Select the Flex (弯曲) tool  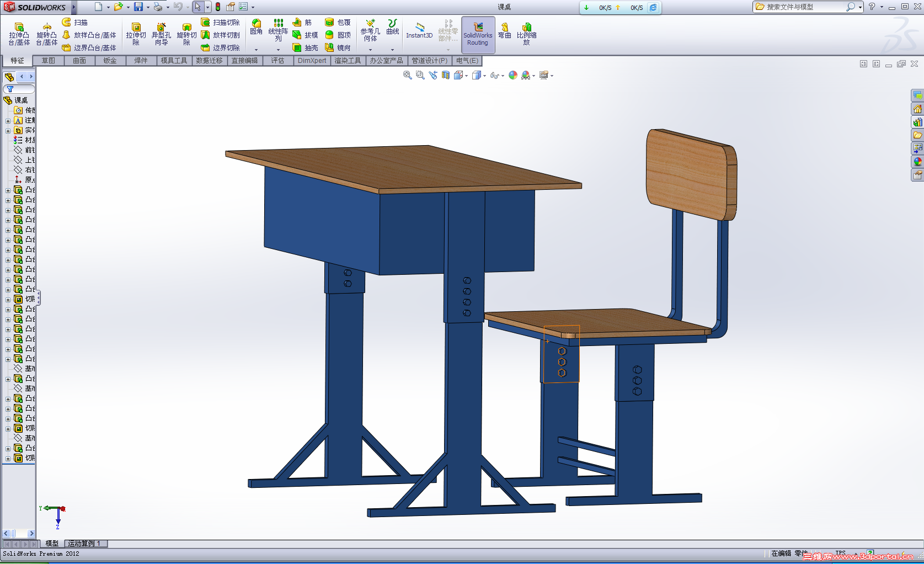[x=504, y=30]
